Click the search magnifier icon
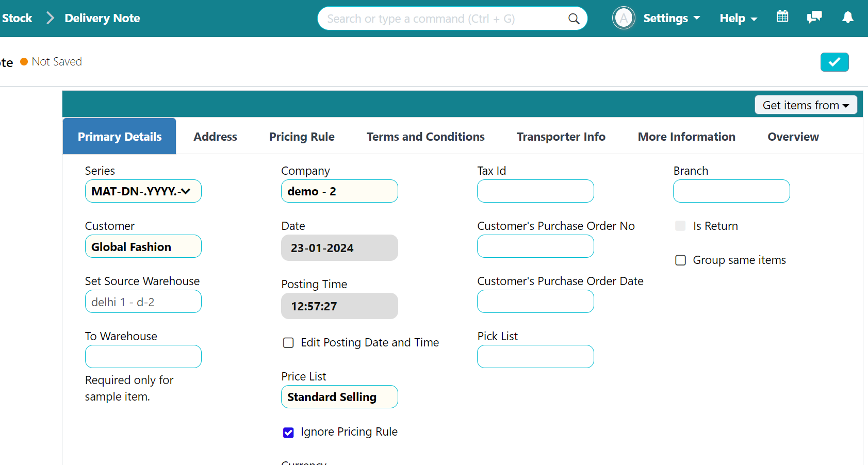 click(x=574, y=19)
